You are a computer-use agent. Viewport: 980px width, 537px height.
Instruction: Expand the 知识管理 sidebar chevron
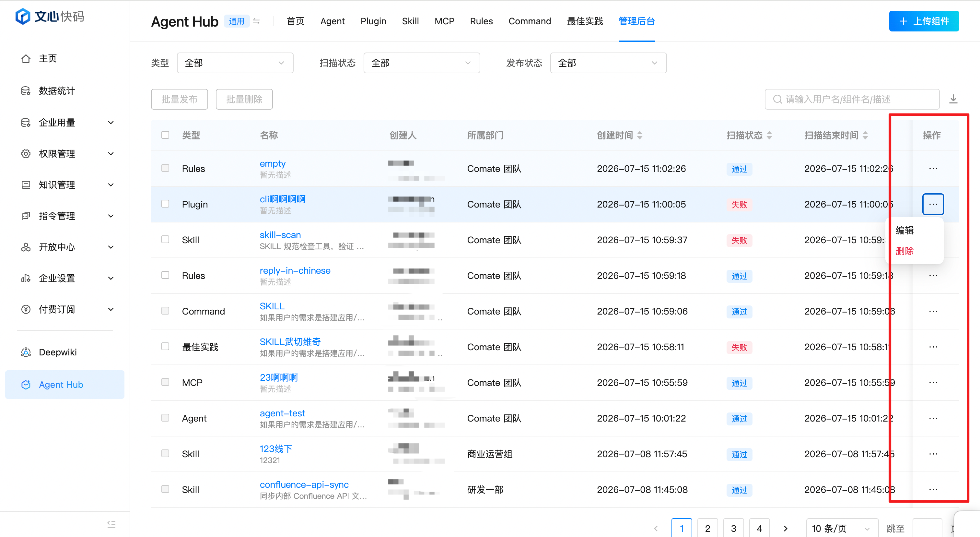[111, 185]
